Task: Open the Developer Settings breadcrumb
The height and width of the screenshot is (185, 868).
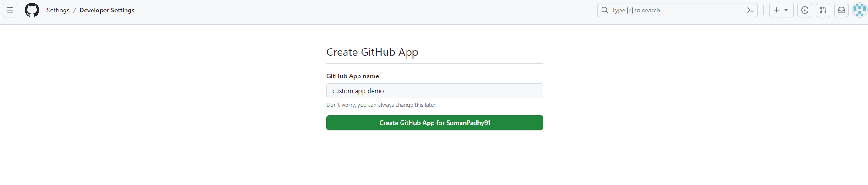Action: (x=107, y=10)
